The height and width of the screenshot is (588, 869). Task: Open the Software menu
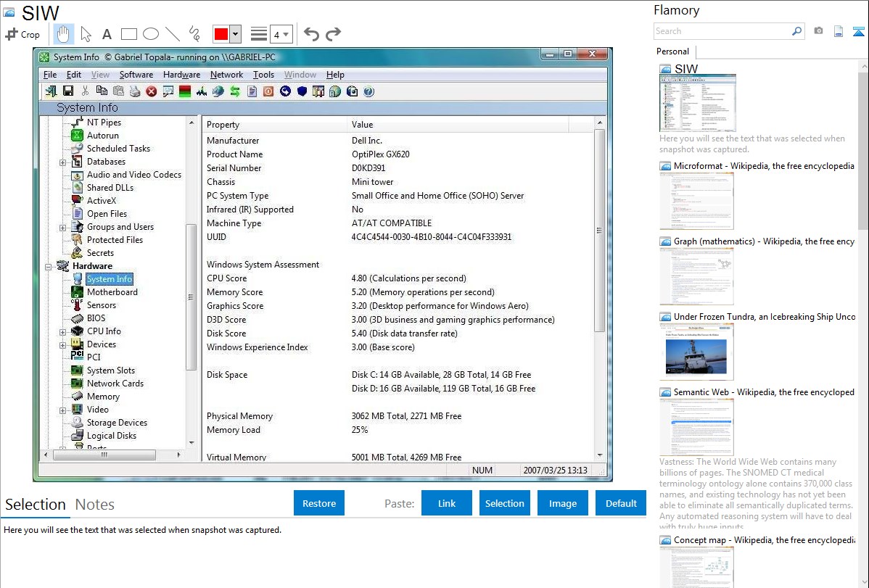point(136,75)
